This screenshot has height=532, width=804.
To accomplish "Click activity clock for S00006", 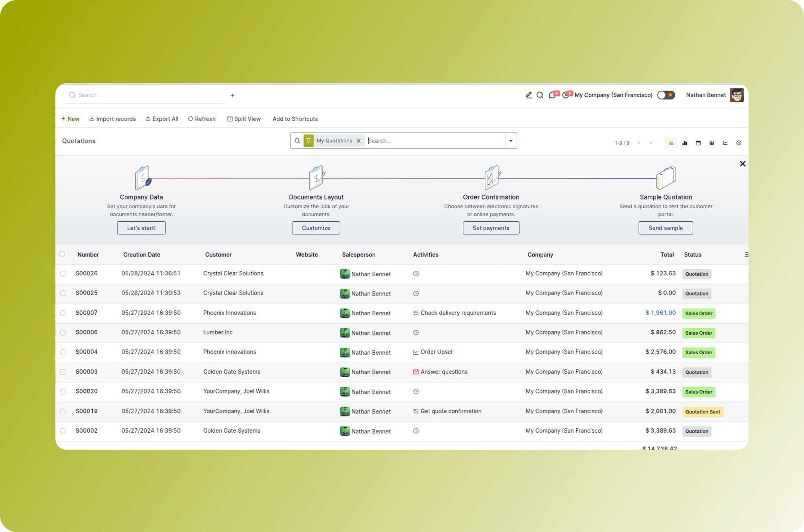I will (x=416, y=333).
